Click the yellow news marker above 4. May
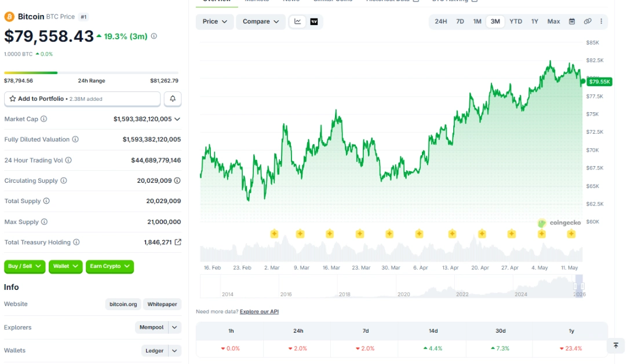 (541, 233)
